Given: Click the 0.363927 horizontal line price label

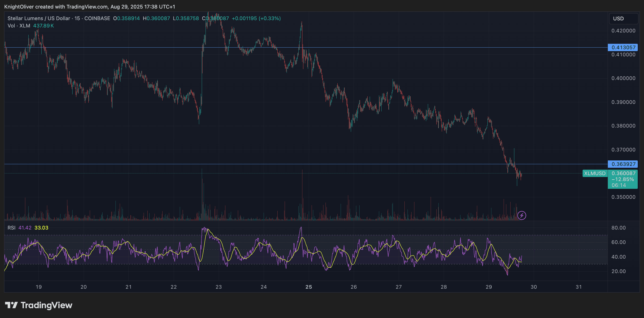Looking at the screenshot, I should coord(623,164).
